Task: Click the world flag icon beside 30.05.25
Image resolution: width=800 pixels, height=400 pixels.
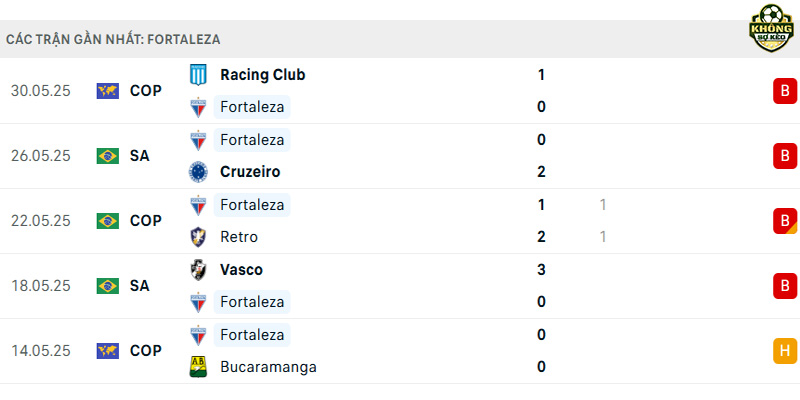Action: tap(108, 91)
